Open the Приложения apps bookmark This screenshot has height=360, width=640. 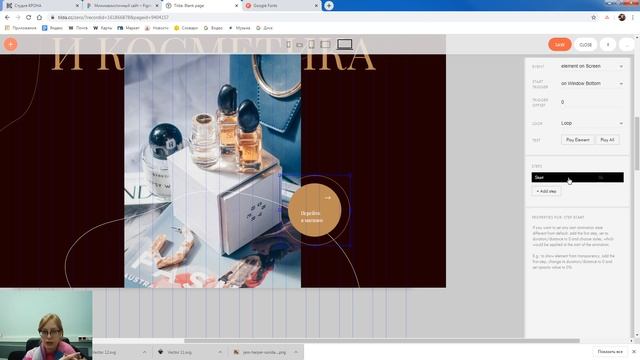(20, 28)
